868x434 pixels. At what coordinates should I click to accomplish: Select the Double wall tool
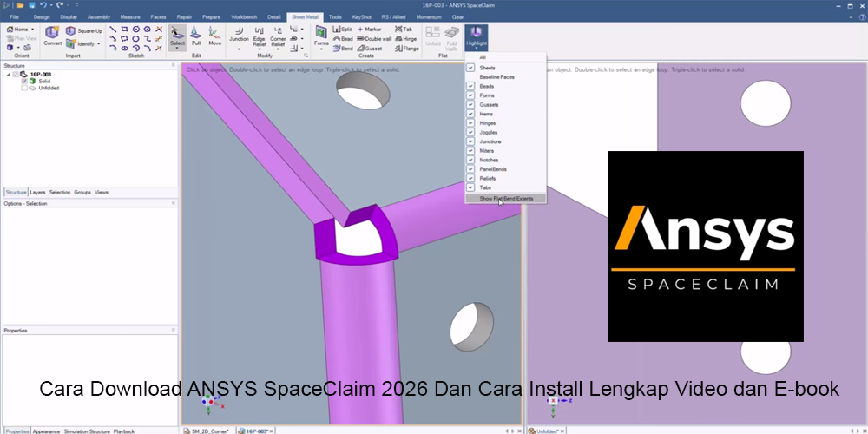(x=374, y=39)
